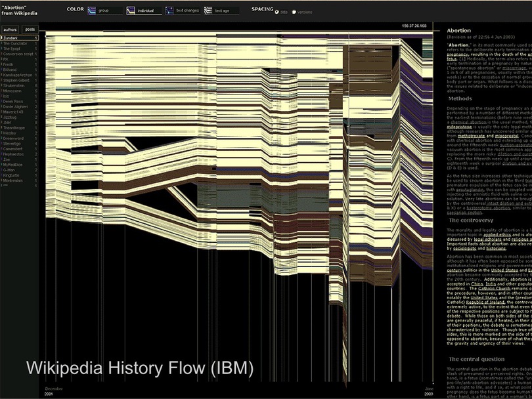This screenshot has width=532, height=399.
Task: Open the 'chemical abortion' link
Action: coord(468,122)
